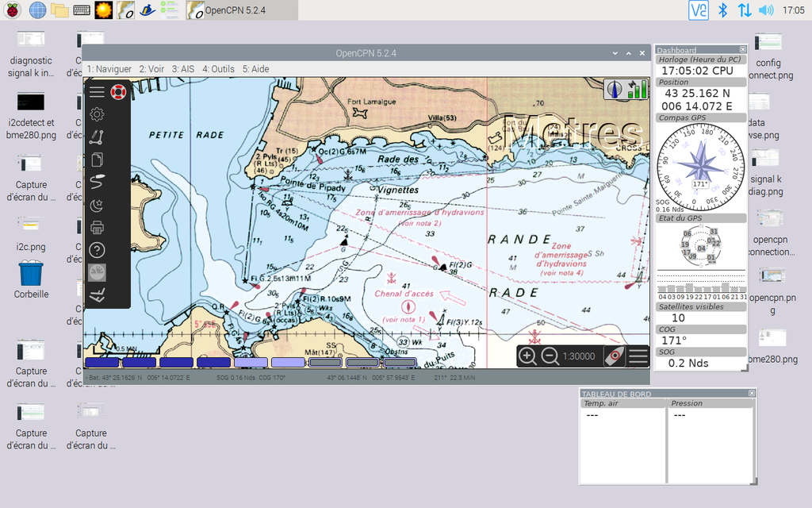Click the satellite signal strength bar graph
This screenshot has width=812, height=508.
click(x=701, y=284)
